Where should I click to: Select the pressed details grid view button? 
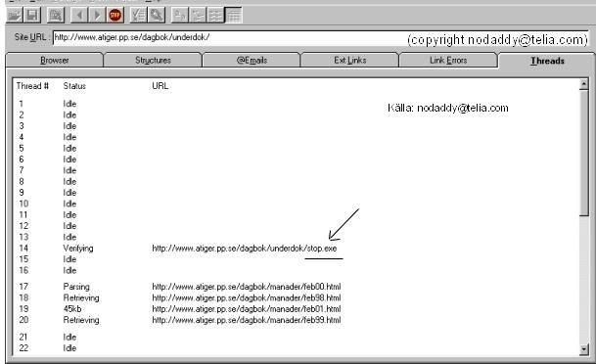[233, 16]
